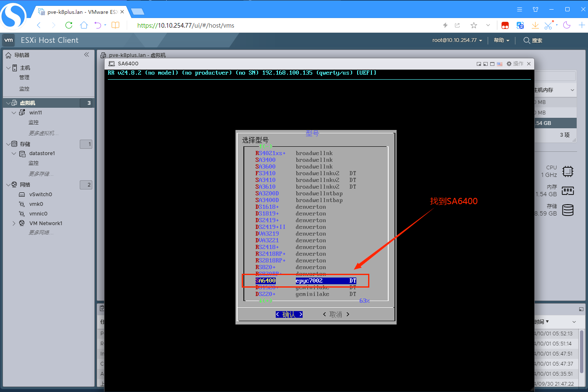Close the SA6400 console window
Image resolution: width=588 pixels, height=392 pixels.
click(x=529, y=64)
